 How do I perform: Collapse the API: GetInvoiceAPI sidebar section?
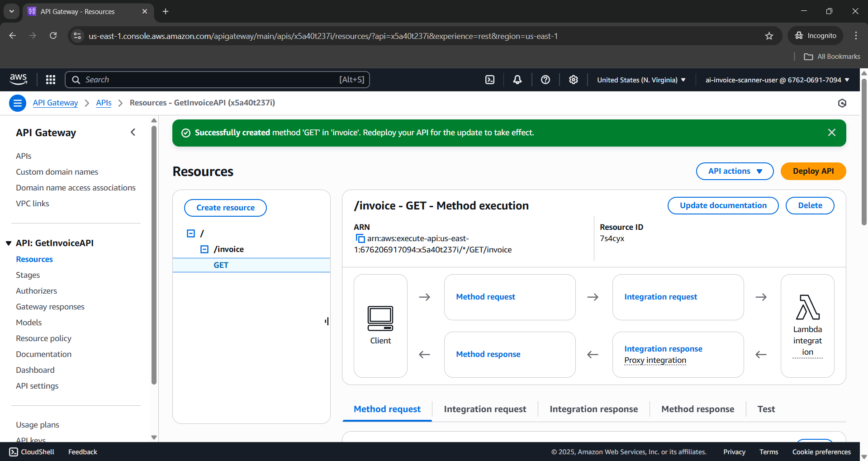coord(9,243)
